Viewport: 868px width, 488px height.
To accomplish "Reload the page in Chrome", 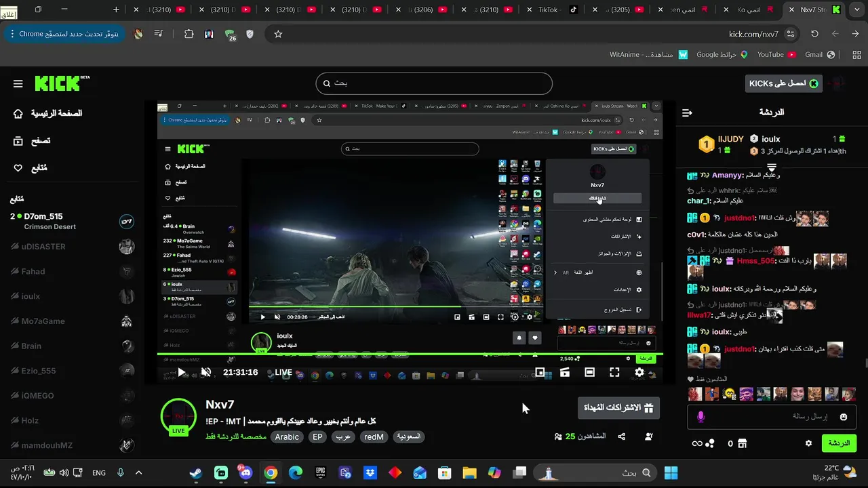I will (814, 34).
